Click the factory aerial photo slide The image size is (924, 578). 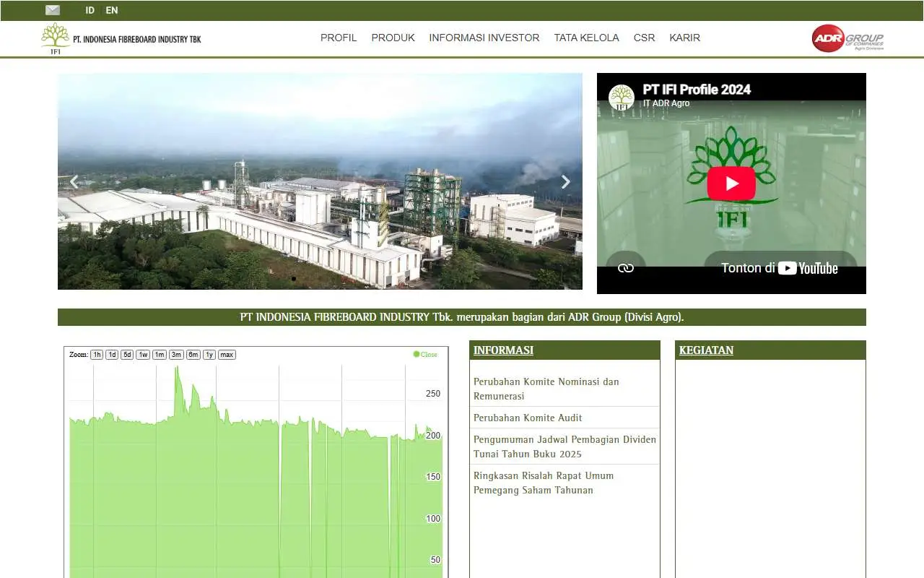pos(320,181)
